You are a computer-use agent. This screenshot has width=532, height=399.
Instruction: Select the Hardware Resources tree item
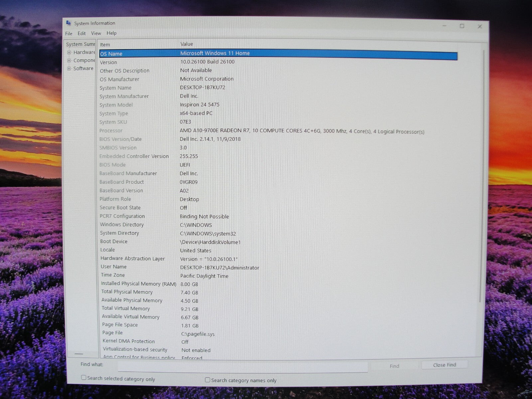(x=84, y=52)
